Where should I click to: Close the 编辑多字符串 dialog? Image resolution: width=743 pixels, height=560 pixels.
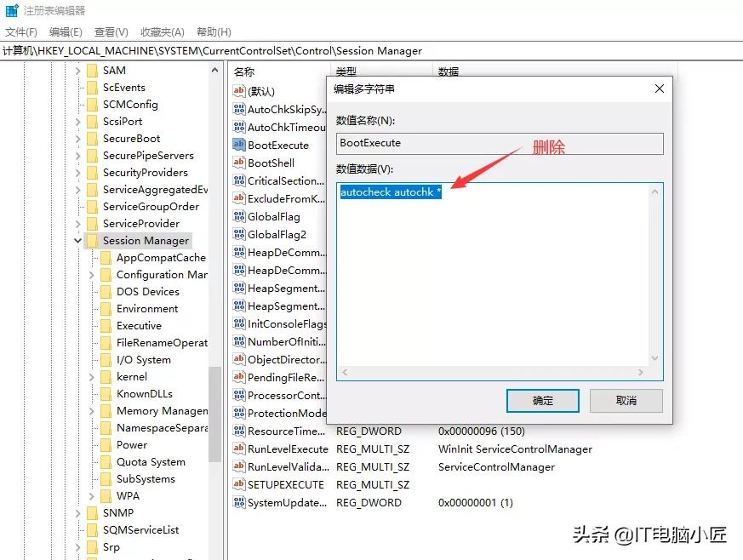[x=659, y=89]
